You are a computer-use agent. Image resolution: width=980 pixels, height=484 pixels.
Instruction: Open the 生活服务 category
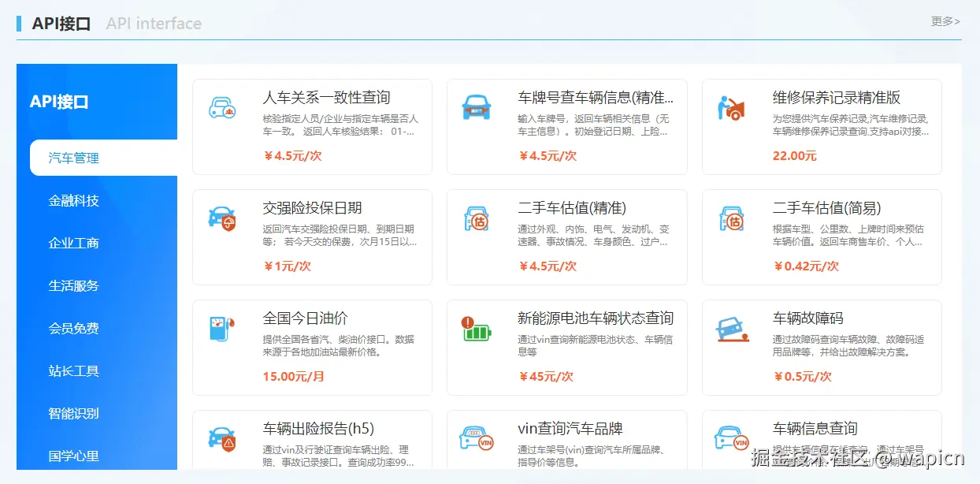pyautogui.click(x=72, y=285)
